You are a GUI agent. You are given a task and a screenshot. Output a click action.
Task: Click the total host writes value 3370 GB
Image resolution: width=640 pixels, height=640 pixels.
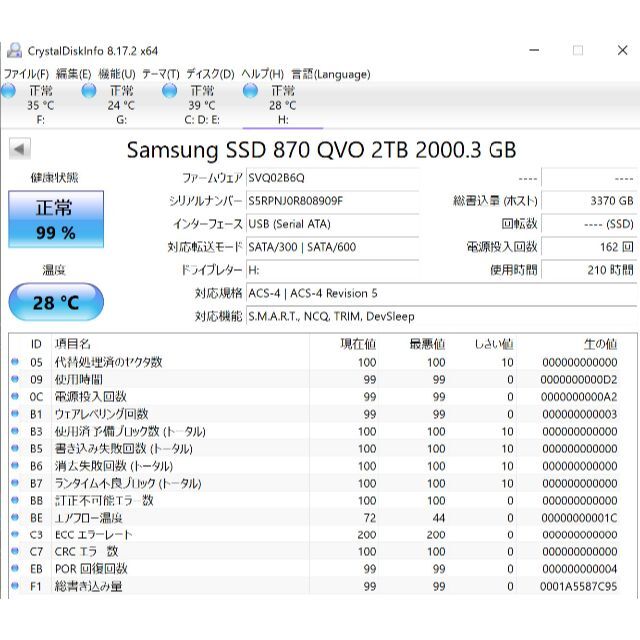589,201
